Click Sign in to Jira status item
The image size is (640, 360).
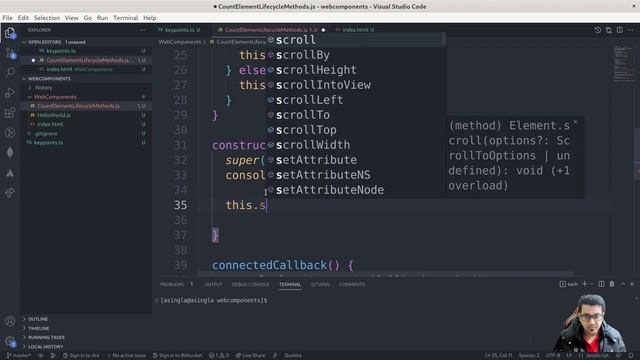point(81,356)
